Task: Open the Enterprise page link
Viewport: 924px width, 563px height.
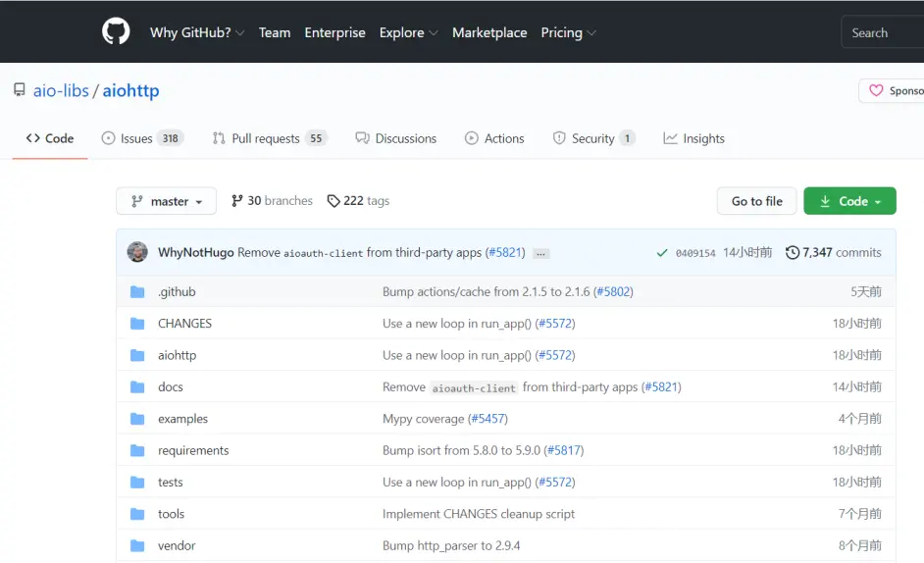Action: tap(334, 32)
